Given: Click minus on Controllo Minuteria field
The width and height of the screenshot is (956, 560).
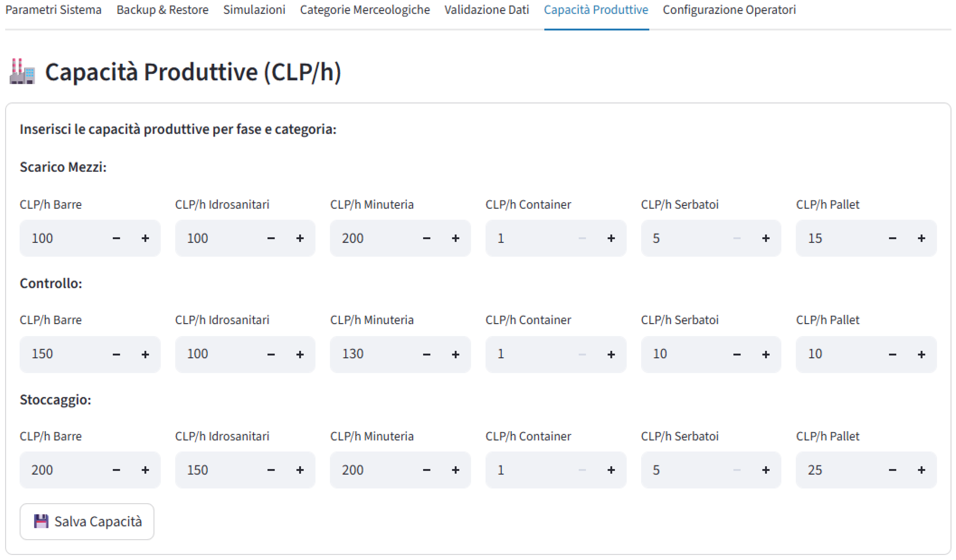Looking at the screenshot, I should 426,355.
